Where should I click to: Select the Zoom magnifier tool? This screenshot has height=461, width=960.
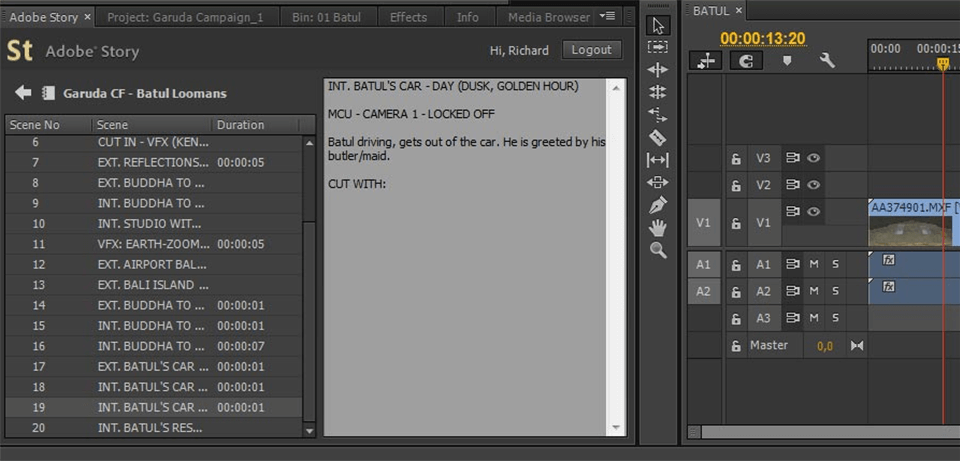pyautogui.click(x=658, y=250)
